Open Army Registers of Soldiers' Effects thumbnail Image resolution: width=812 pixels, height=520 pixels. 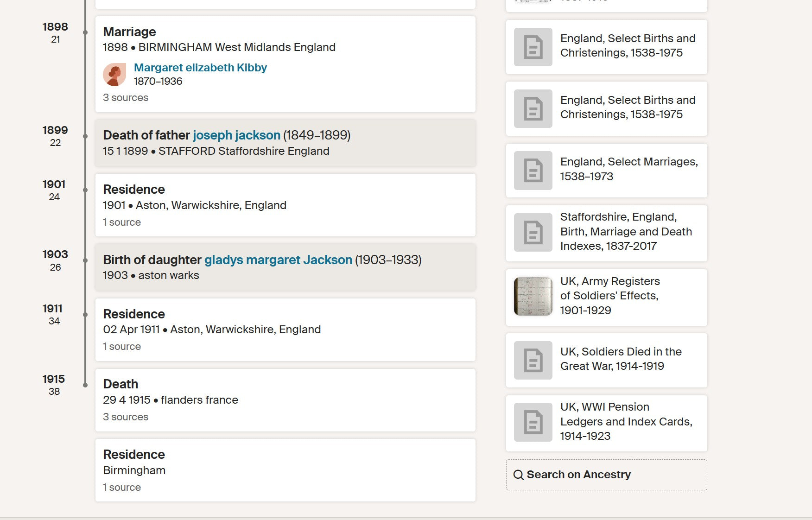tap(533, 296)
